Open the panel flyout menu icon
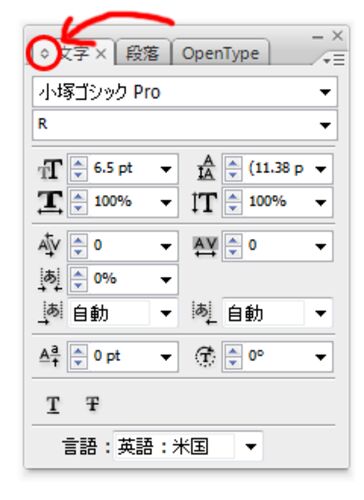364x500 pixels. pyautogui.click(x=334, y=60)
